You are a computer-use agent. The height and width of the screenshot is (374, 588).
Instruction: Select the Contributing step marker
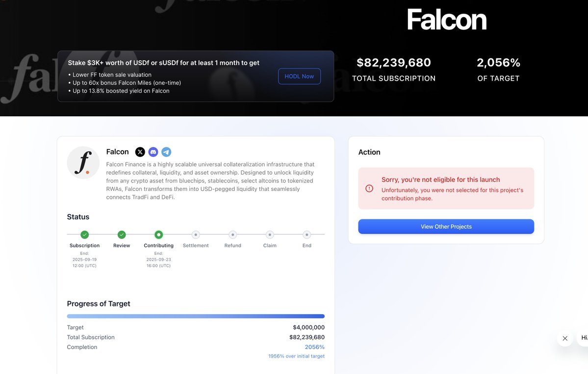pos(158,235)
